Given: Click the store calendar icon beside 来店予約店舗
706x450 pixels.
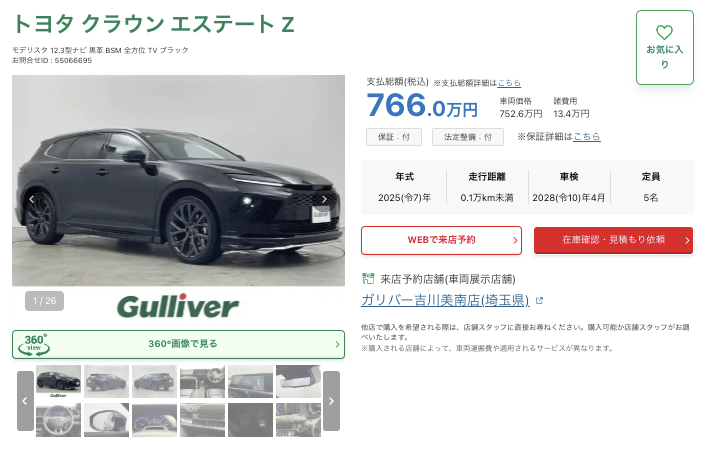Looking at the screenshot, I should point(368,279).
